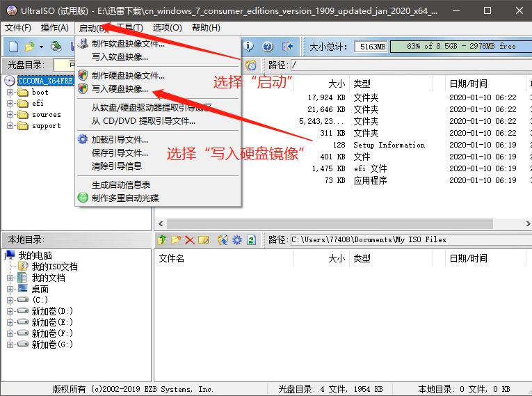
Task: Choose 写入软盘映像... menu entry
Action: coord(158,56)
